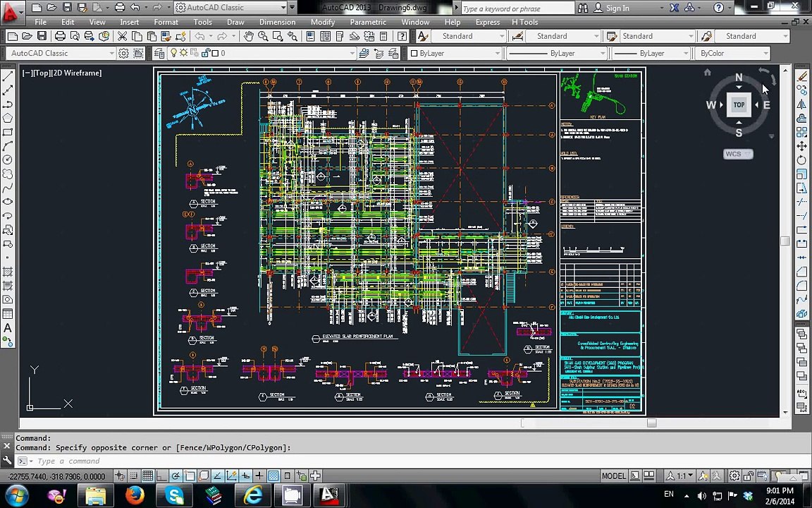Select the Pan hand tool
812x508 pixels.
pos(248,36)
